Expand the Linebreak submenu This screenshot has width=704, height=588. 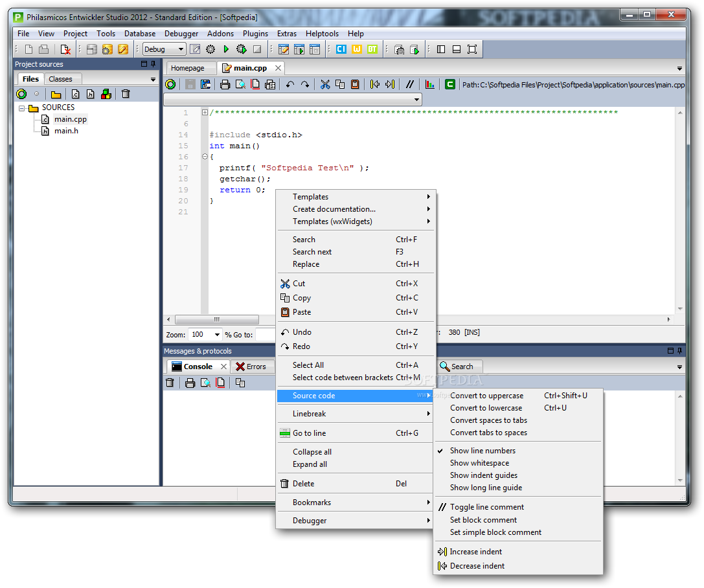[x=355, y=414]
